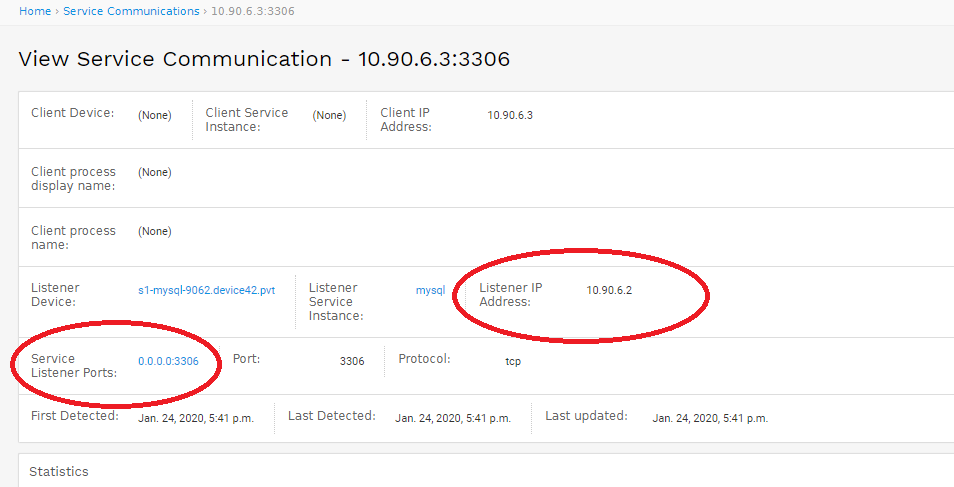Click the Client IP Address value 10.90.6.3
This screenshot has width=954, height=487.
pyautogui.click(x=510, y=115)
